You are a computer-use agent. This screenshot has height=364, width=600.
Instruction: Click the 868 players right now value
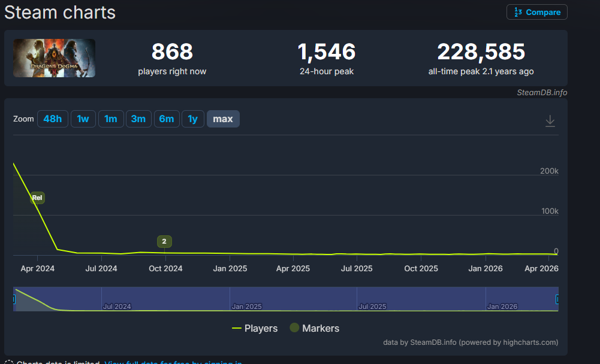click(x=172, y=51)
